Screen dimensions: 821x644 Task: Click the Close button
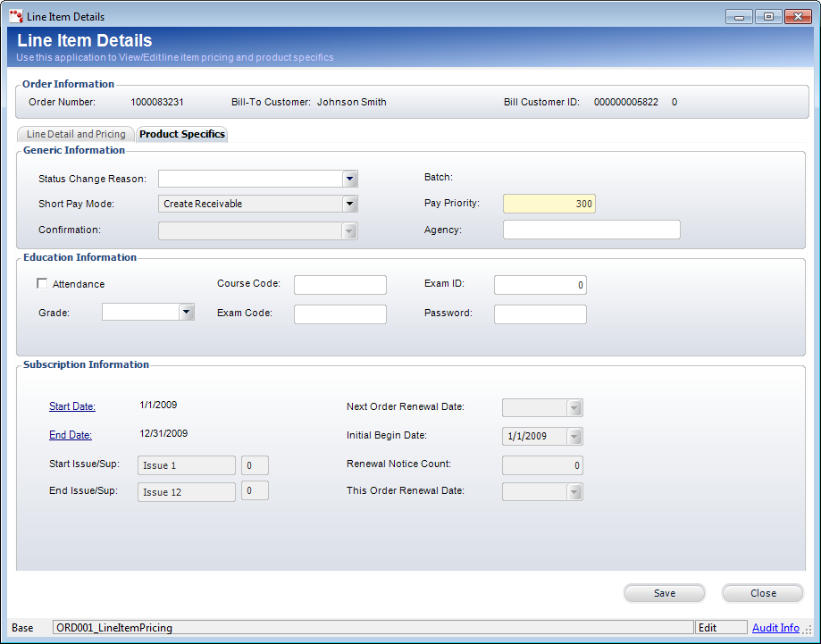pos(762,593)
